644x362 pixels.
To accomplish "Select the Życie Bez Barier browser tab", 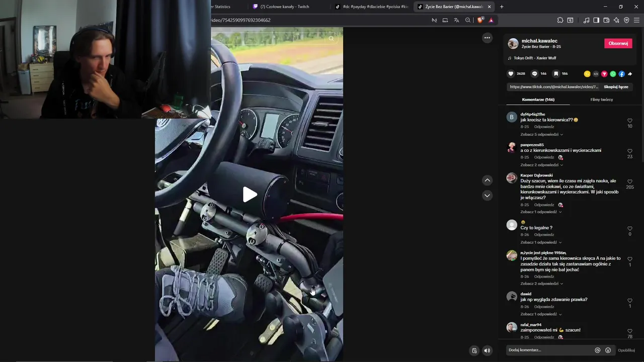I will [x=454, y=7].
